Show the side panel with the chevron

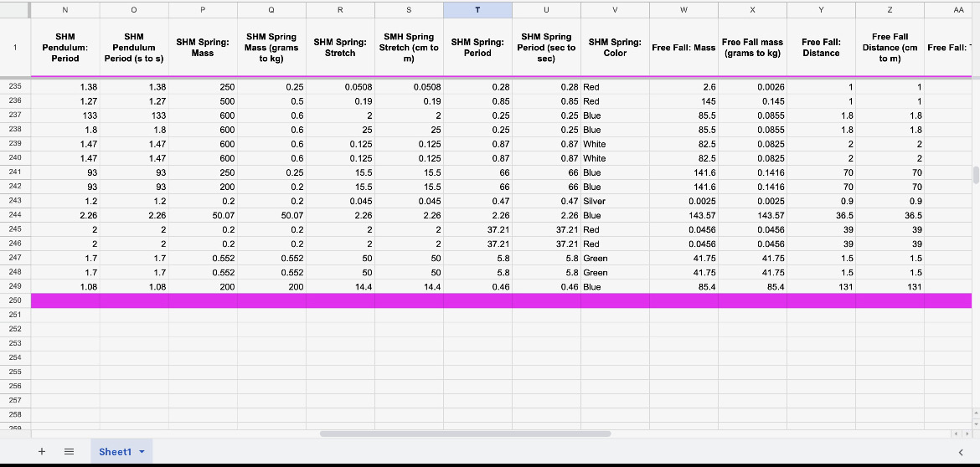point(961,452)
